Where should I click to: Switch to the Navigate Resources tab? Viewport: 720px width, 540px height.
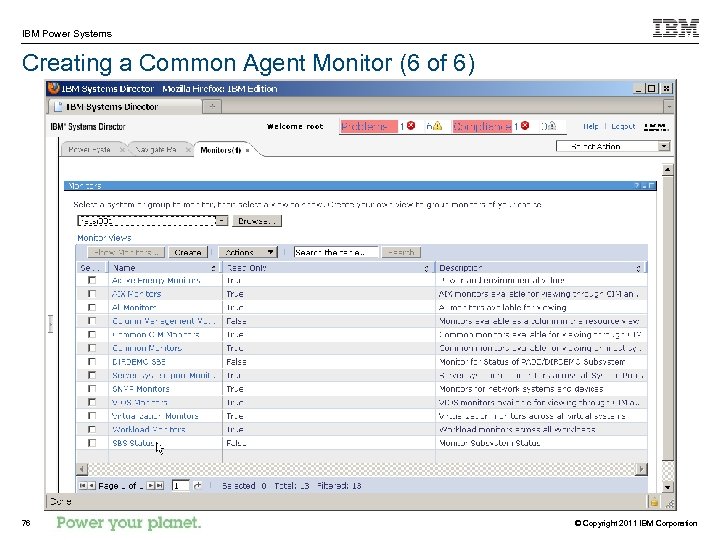(x=156, y=150)
